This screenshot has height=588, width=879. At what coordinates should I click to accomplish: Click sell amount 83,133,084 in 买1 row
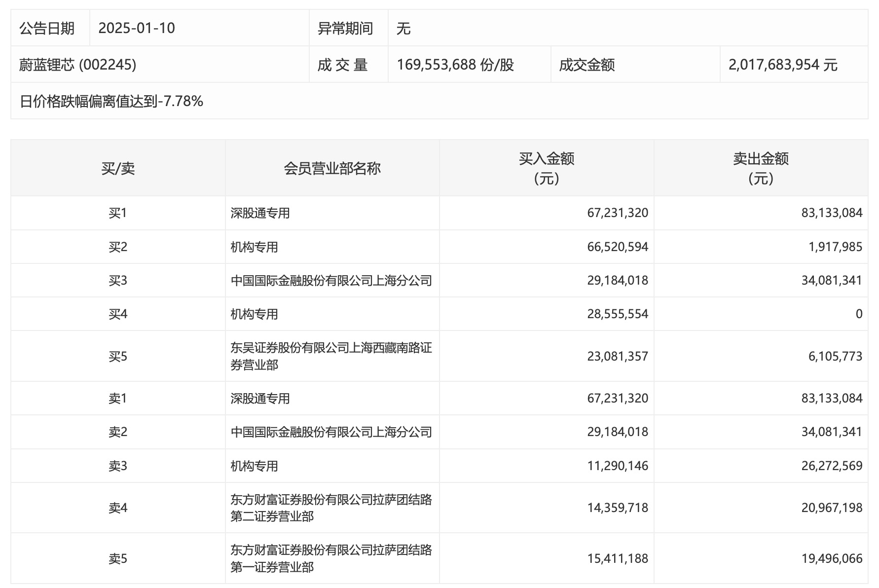click(832, 213)
